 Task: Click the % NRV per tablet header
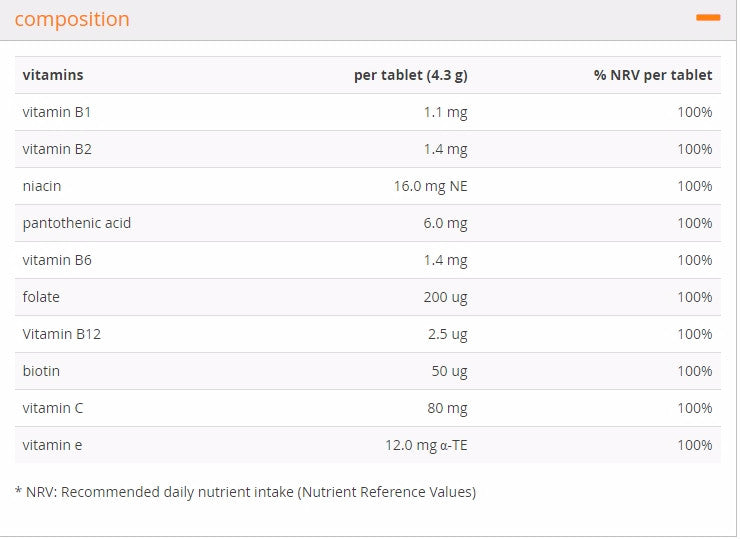point(653,75)
